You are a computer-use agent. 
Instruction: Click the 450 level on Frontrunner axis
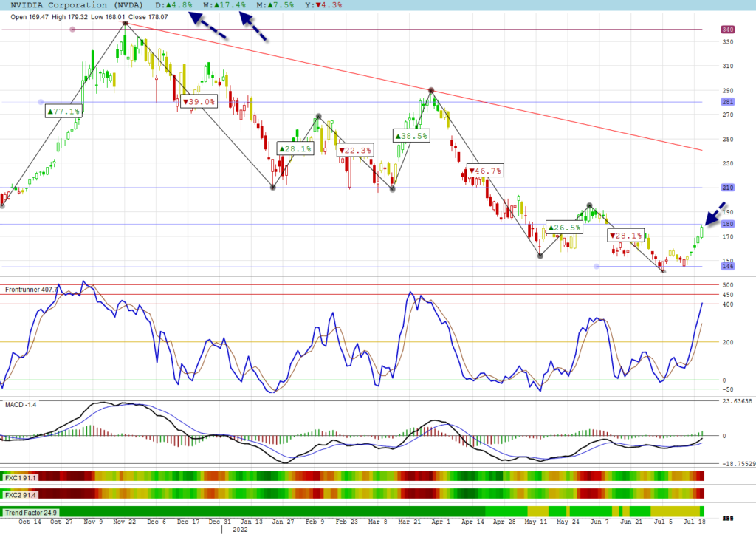pyautogui.click(x=727, y=295)
